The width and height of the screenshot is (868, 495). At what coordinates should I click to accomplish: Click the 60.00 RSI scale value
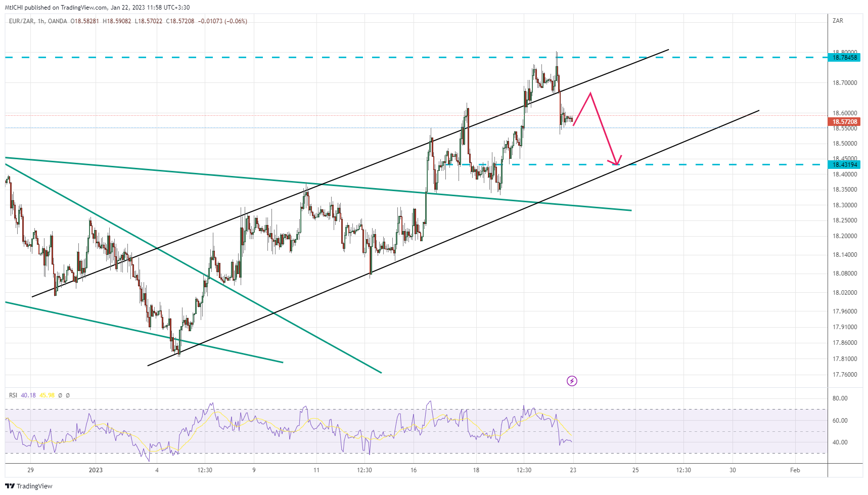click(840, 421)
